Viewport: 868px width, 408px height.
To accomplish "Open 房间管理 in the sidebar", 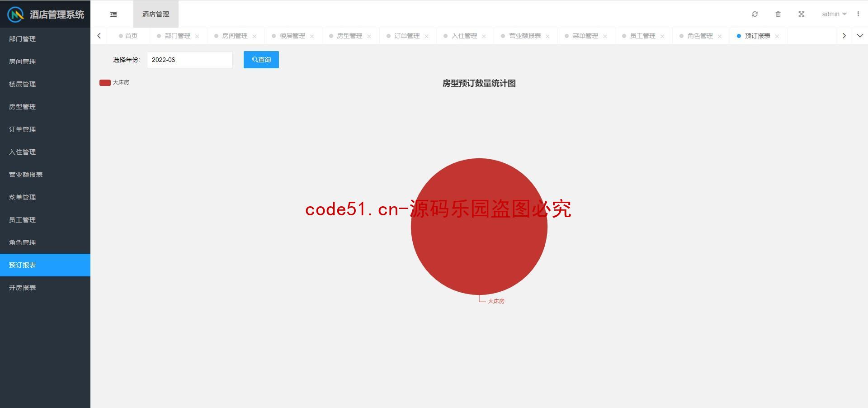I will point(45,62).
